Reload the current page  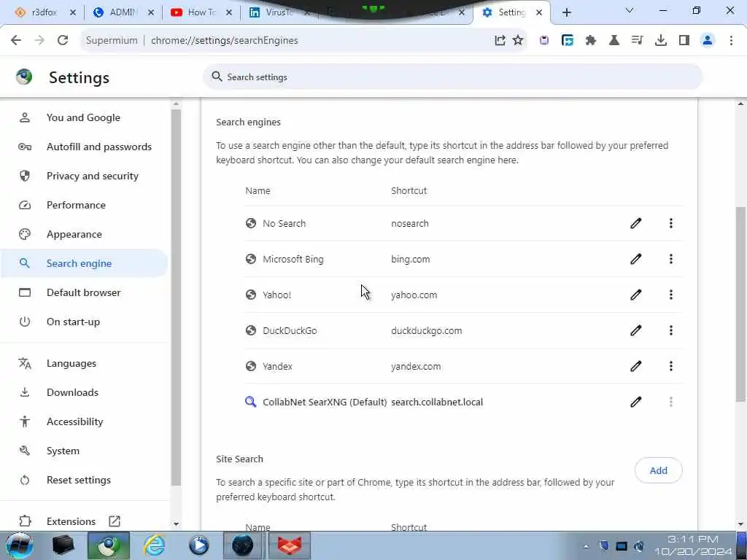pos(63,41)
